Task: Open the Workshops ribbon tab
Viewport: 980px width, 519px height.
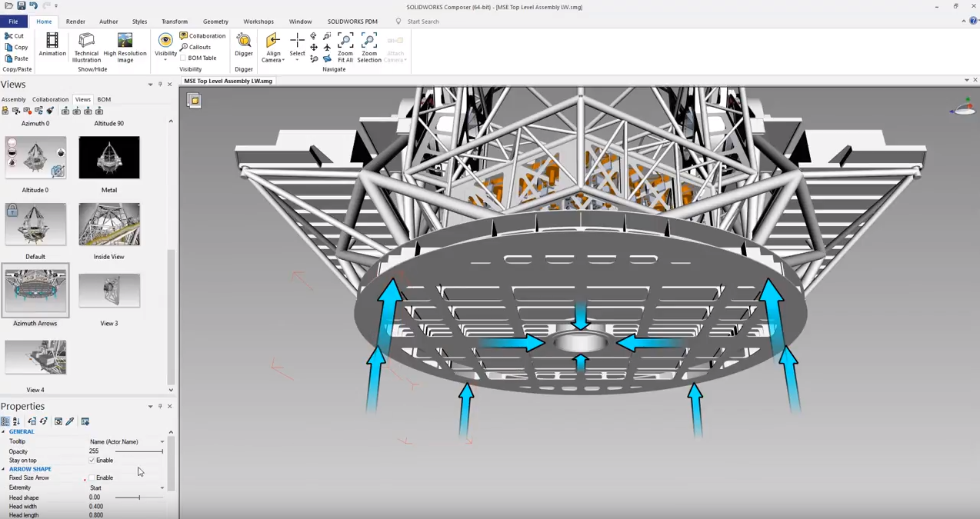Action: pos(258,22)
